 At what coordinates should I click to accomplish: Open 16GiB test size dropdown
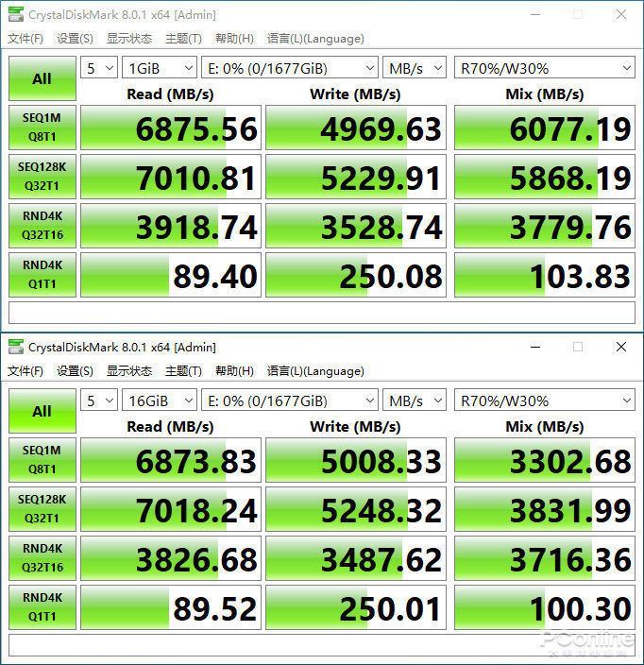[x=160, y=401]
